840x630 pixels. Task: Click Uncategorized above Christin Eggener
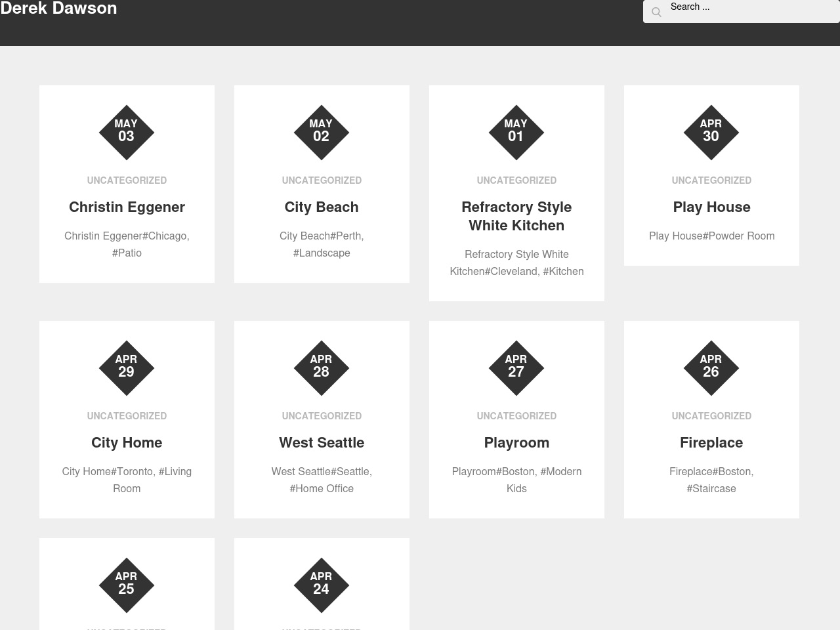127,180
